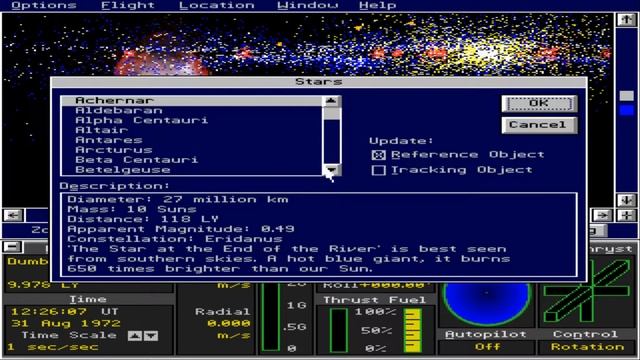Enable the Tracking Object checkbox
The height and width of the screenshot is (360, 640).
[x=378, y=170]
